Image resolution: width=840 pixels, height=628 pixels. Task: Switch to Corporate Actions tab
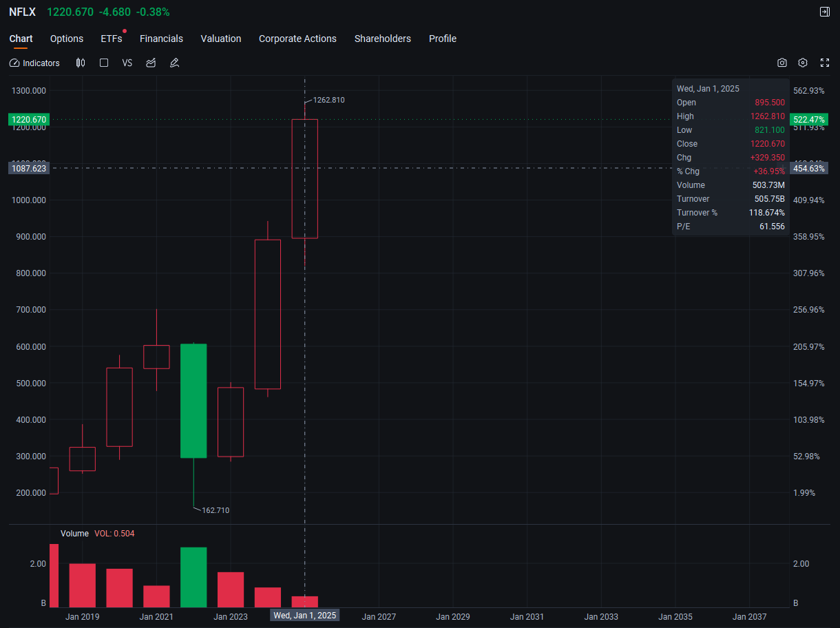(297, 39)
